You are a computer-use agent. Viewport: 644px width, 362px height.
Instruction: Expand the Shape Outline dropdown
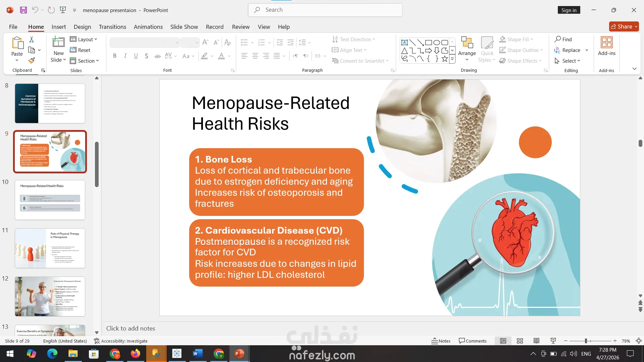(521, 50)
